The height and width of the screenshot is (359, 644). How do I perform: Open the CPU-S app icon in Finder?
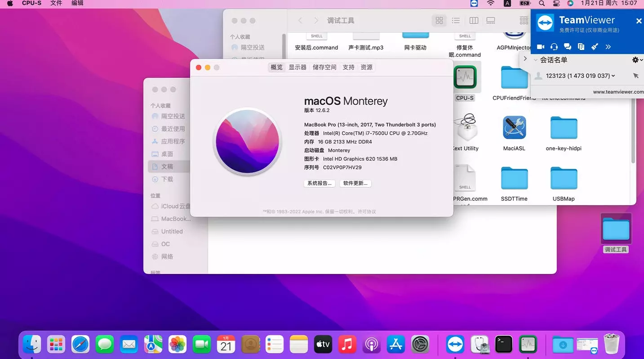click(465, 76)
